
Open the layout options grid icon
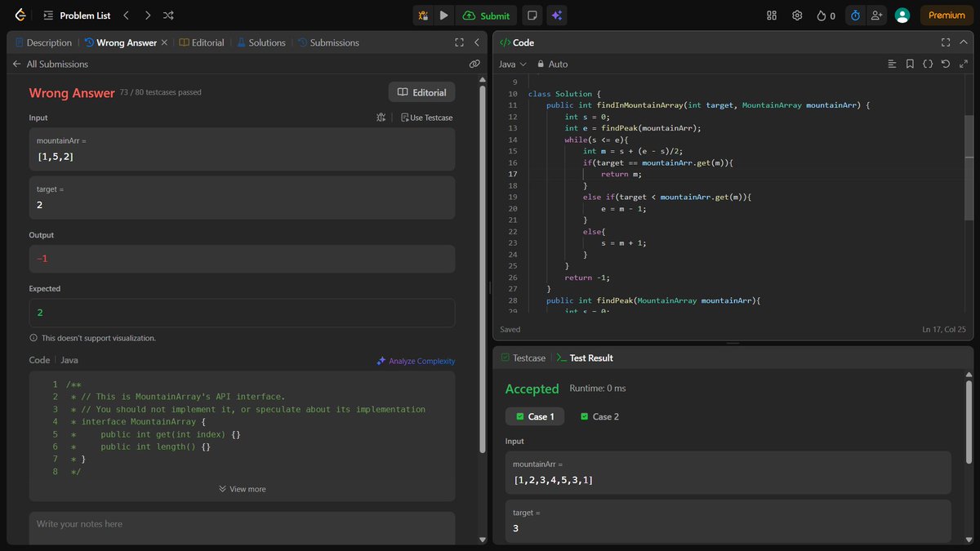(771, 15)
